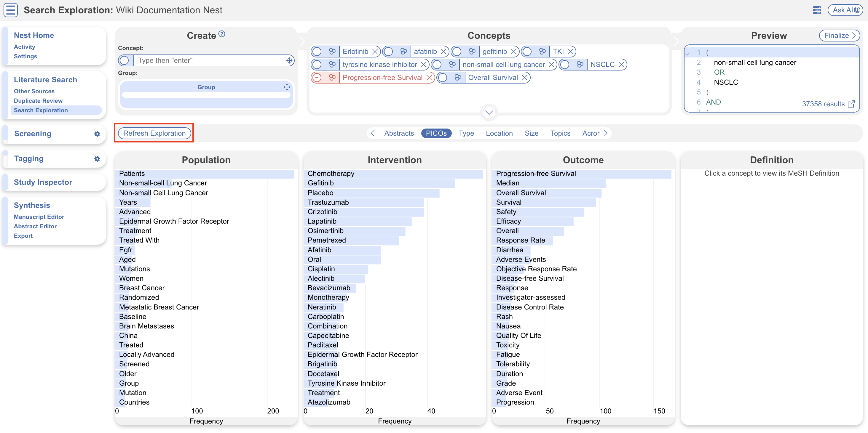Click the Create help question-mark icon
The width and height of the screenshot is (868, 433).
(x=222, y=34)
